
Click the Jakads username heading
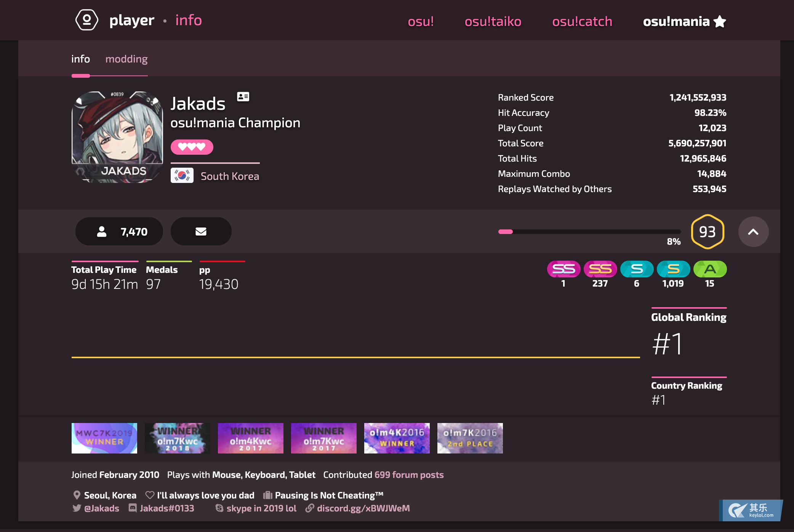click(198, 103)
